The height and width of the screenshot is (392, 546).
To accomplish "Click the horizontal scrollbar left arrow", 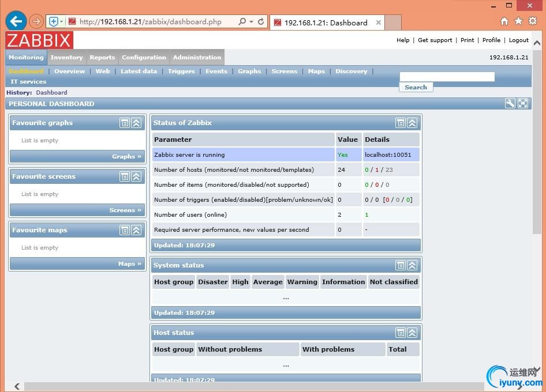I will coord(17,386).
